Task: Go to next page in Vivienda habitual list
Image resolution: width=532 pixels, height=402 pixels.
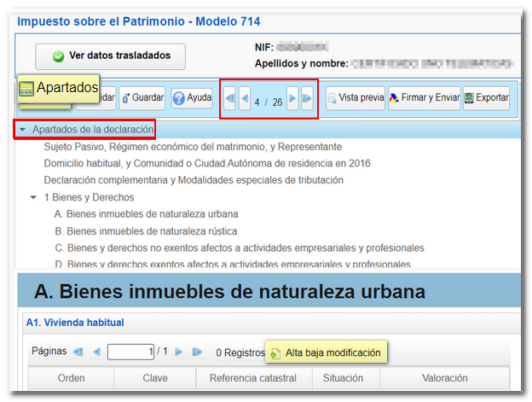Action: (x=178, y=352)
